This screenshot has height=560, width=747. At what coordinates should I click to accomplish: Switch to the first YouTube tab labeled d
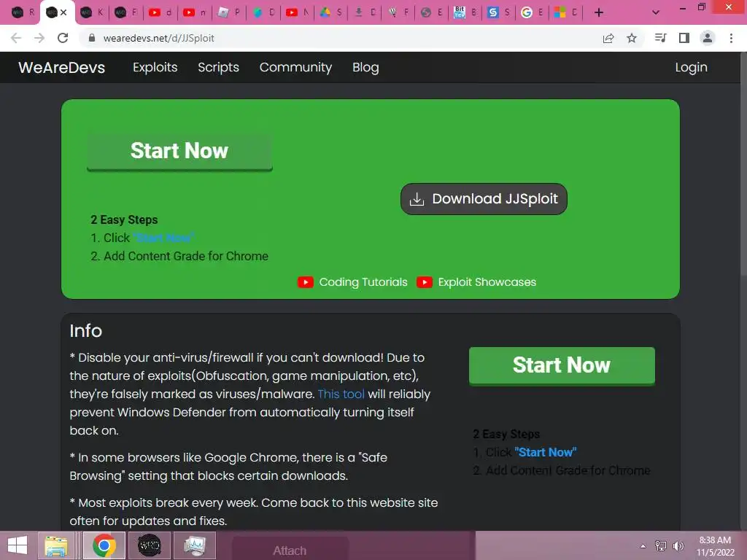click(160, 13)
